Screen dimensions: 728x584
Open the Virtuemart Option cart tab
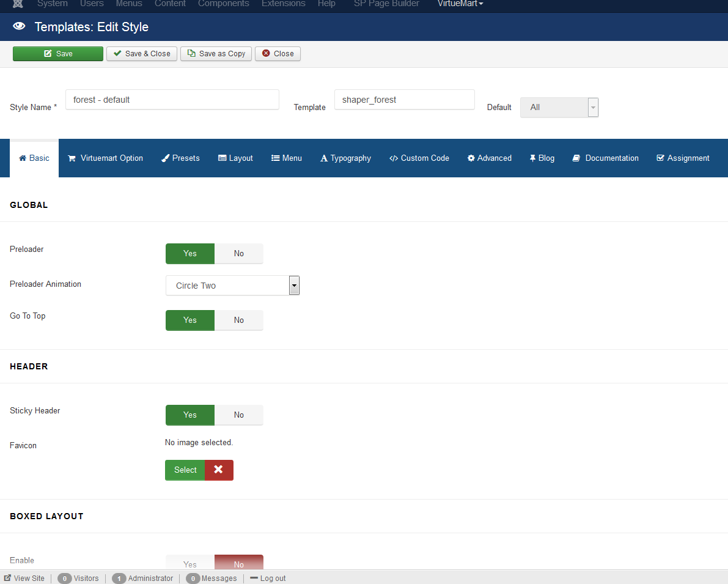point(105,158)
